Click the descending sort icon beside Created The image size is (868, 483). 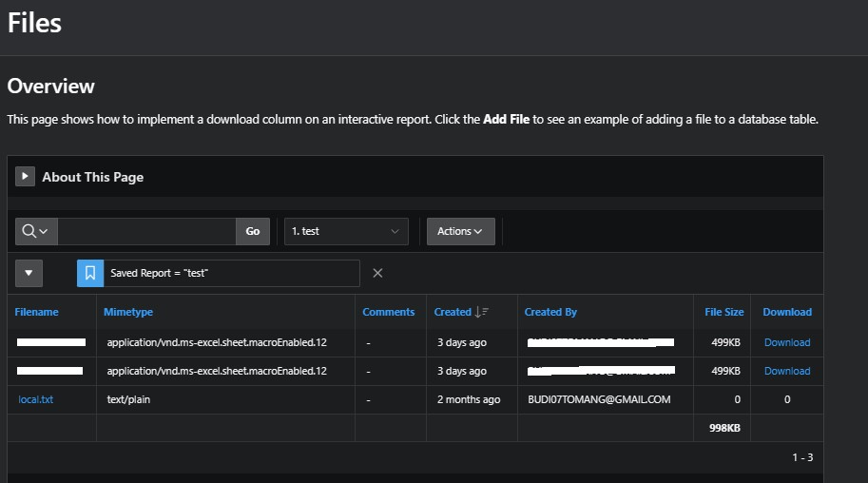point(481,312)
